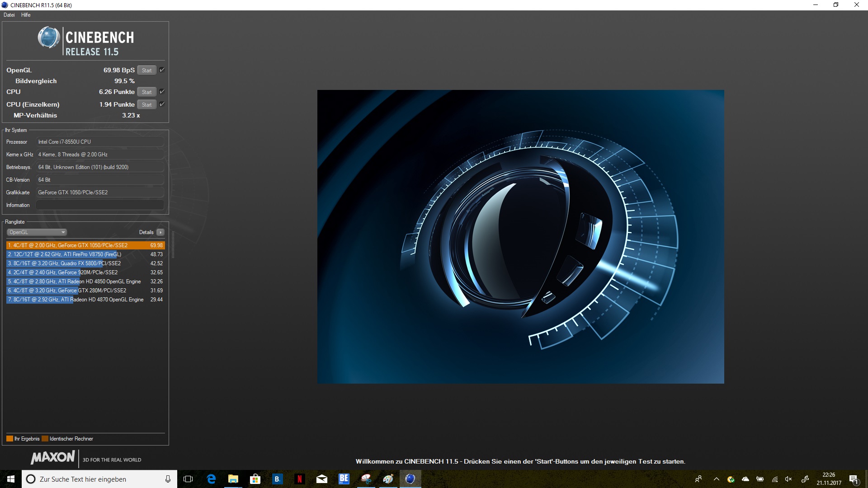Viewport: 868px width, 488px height.
Task: Open the Datei menu
Action: click(x=9, y=15)
